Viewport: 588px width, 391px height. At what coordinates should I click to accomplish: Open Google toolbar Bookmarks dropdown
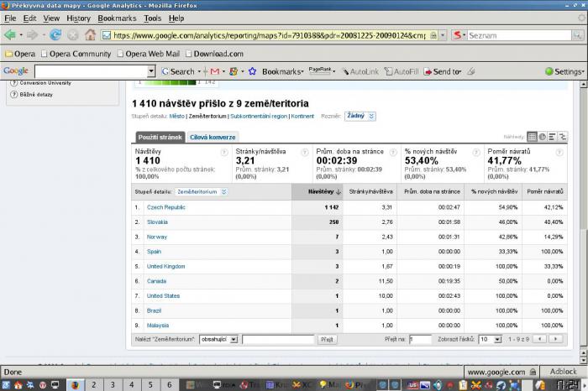pyautogui.click(x=282, y=71)
